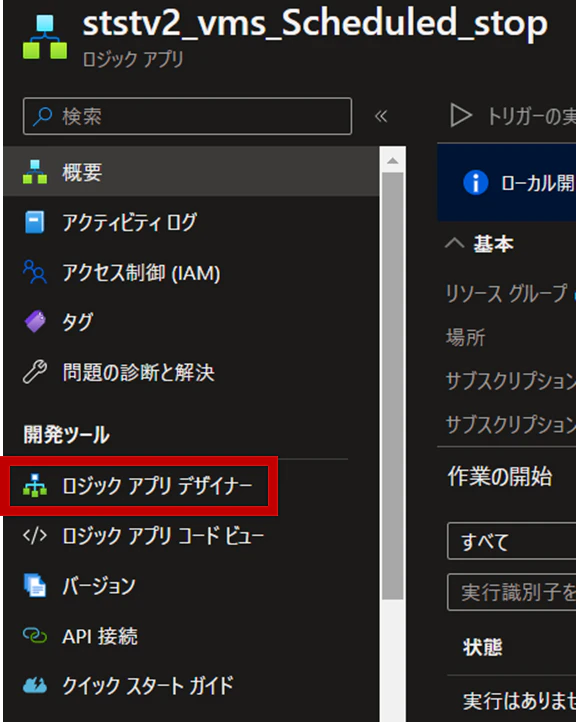The image size is (576, 722).
Task: Click the リソース グループ label
Action: click(506, 293)
